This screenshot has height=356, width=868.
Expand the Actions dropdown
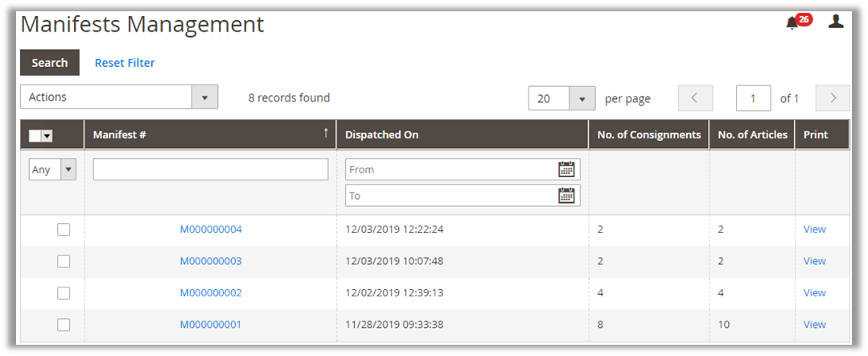[204, 97]
